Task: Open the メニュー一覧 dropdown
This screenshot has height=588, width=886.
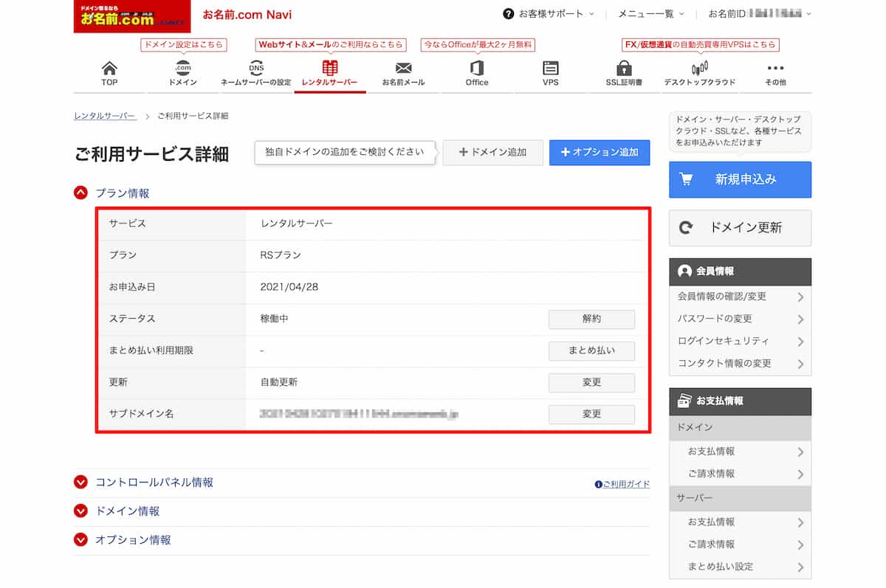Action: tap(650, 14)
